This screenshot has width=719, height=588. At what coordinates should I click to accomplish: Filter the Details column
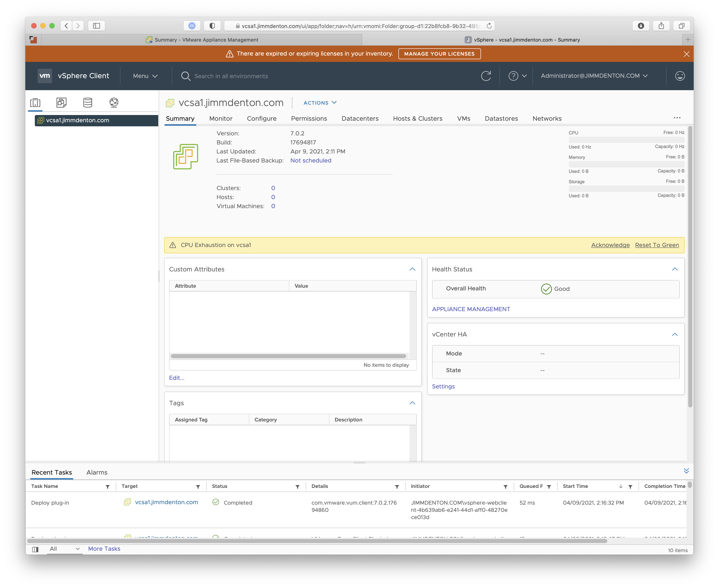[397, 486]
